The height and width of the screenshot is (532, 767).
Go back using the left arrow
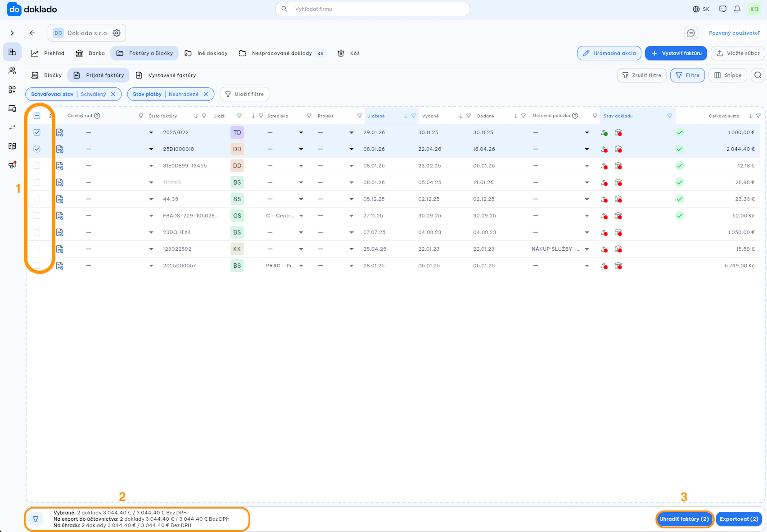pyautogui.click(x=32, y=33)
